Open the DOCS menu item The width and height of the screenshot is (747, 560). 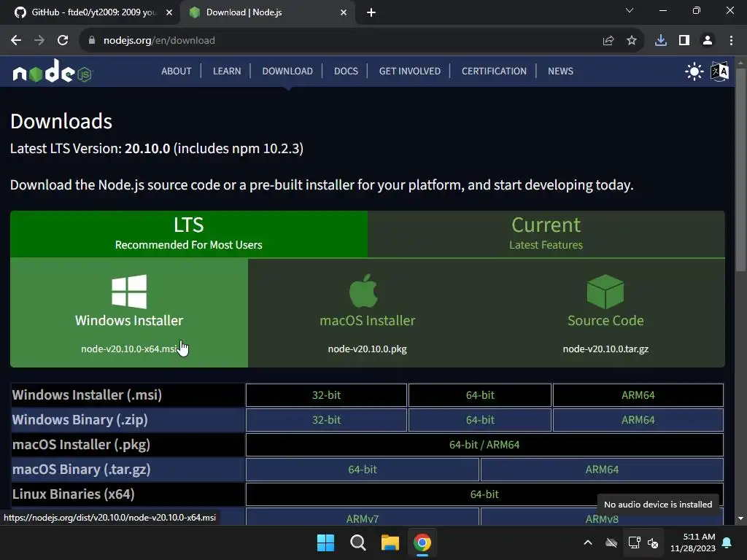click(346, 71)
